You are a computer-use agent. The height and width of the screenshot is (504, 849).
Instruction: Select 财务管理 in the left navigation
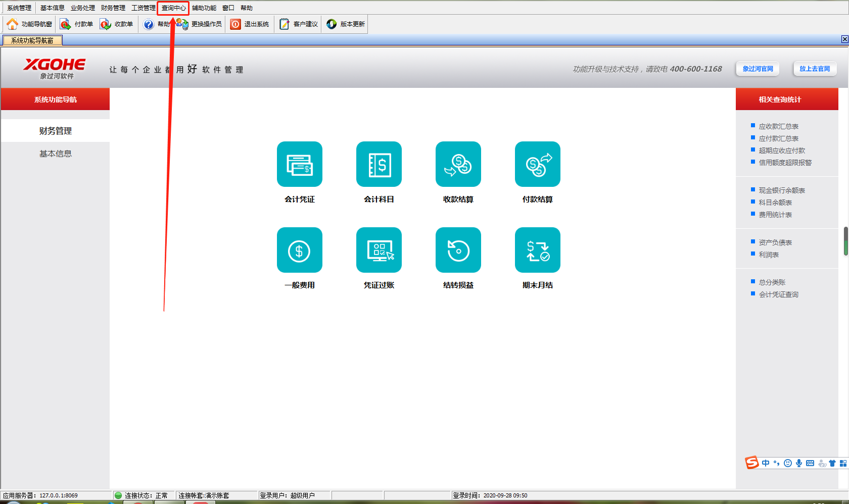[x=56, y=131]
